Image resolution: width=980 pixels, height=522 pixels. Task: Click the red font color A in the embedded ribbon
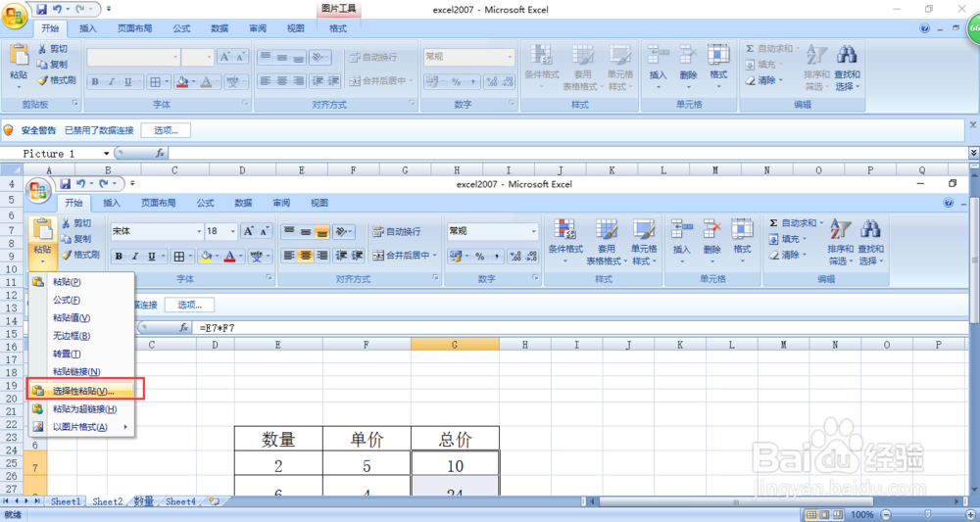click(x=229, y=256)
